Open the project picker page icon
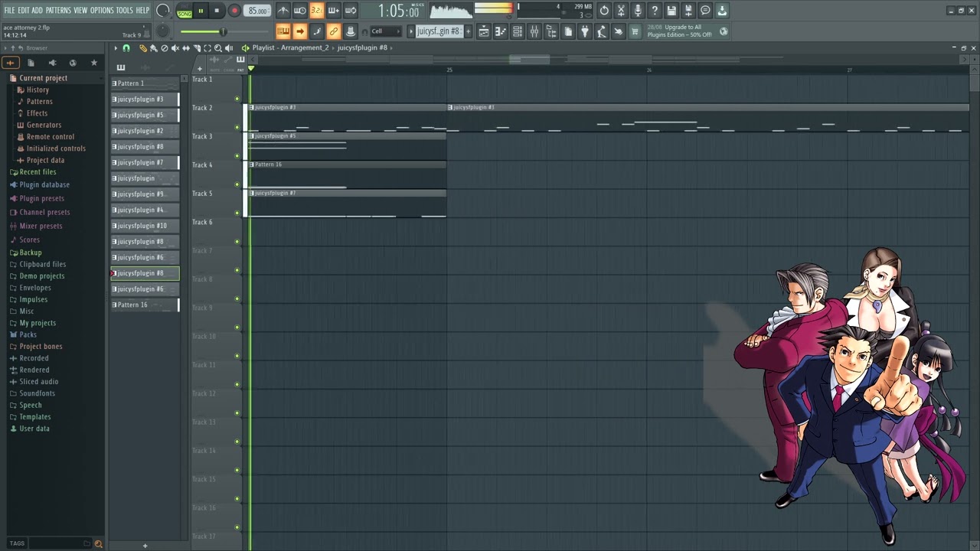Image resolution: width=980 pixels, height=551 pixels. click(x=568, y=31)
